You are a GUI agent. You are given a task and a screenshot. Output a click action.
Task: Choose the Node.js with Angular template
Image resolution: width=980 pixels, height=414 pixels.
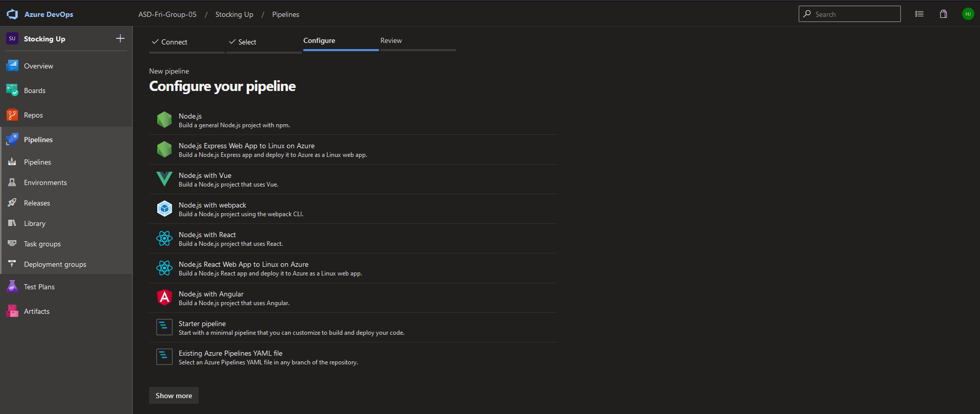(211, 294)
